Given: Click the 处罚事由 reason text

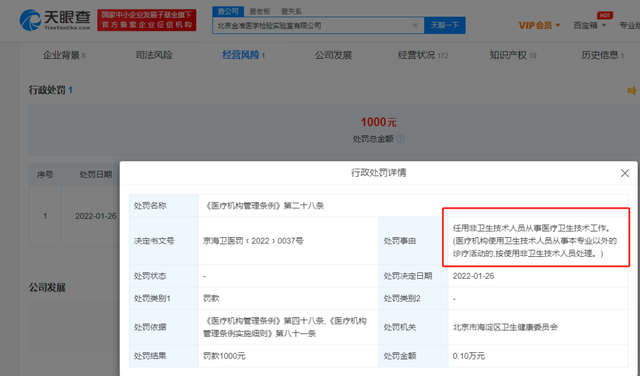Looking at the screenshot, I should click(535, 241).
